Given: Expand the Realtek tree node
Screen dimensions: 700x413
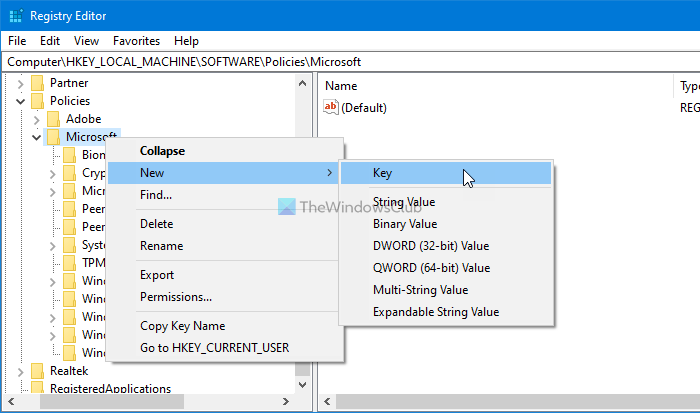Looking at the screenshot, I should 20,371.
